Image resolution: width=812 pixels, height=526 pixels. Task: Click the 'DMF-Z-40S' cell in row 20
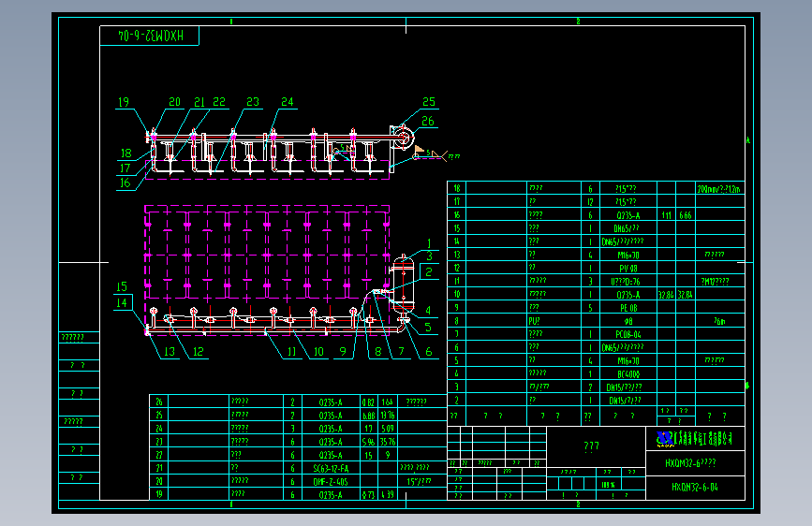click(331, 482)
